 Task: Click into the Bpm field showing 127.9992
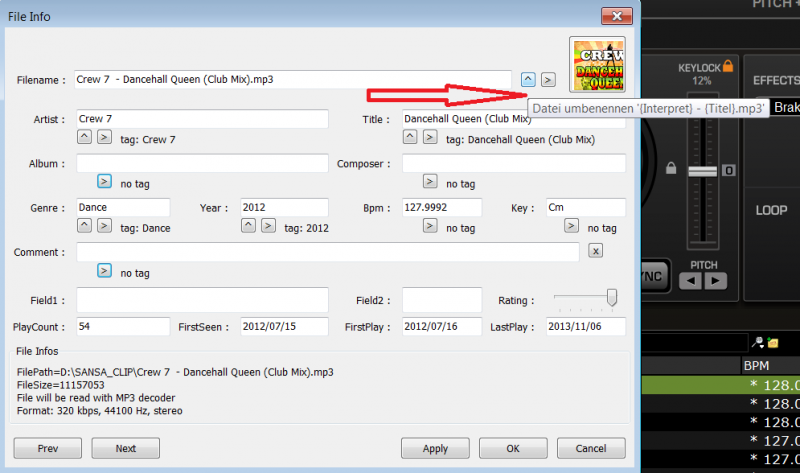coord(442,208)
